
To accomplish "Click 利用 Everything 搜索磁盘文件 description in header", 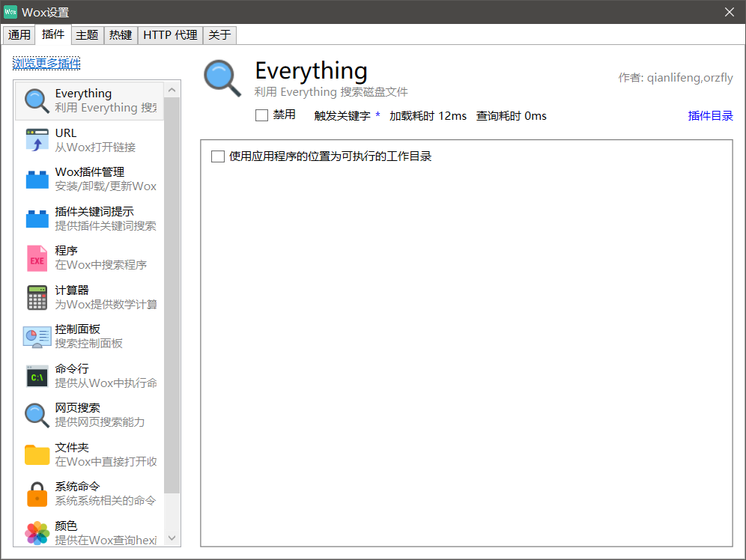I will [330, 92].
